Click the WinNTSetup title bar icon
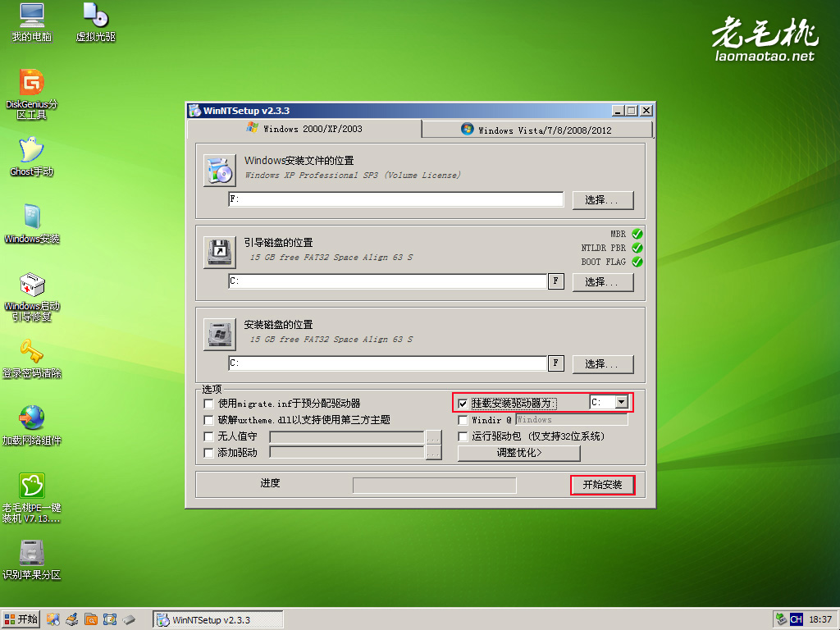 pos(195,111)
